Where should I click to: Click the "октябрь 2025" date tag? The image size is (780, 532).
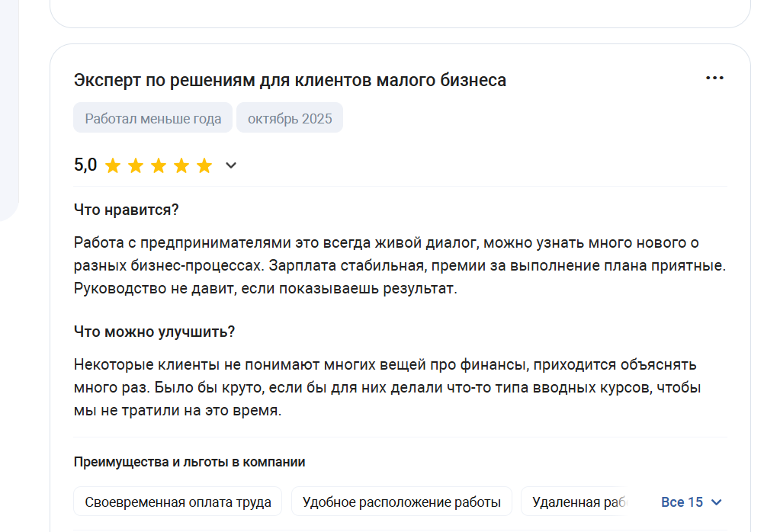[290, 119]
